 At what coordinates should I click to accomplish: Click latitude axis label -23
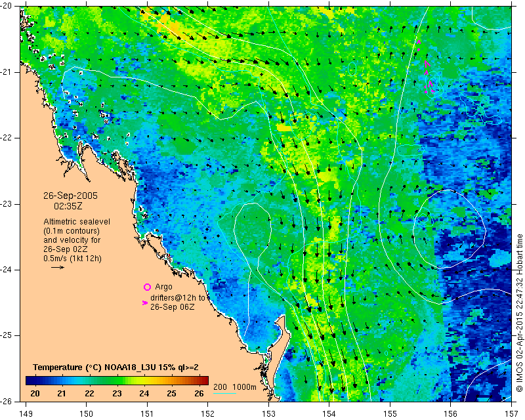pos(6,204)
